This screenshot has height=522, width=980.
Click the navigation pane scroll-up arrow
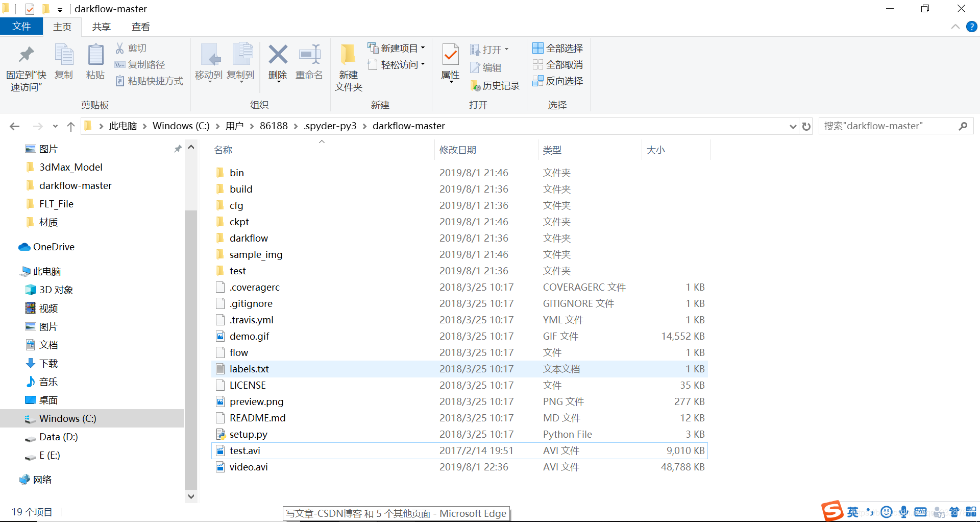pos(191,147)
